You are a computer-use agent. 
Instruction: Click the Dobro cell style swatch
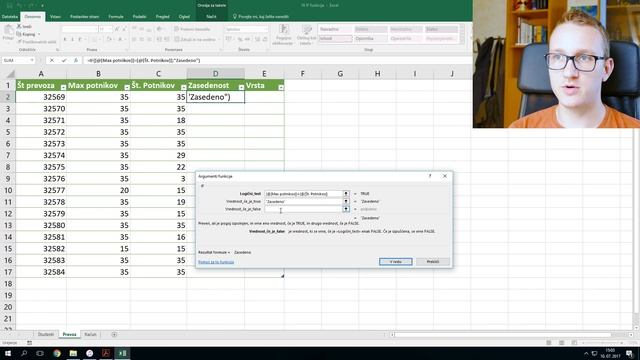(371, 29)
